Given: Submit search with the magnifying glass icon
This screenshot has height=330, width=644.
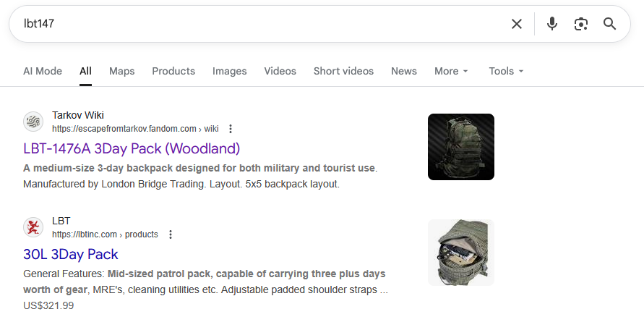Looking at the screenshot, I should (609, 24).
